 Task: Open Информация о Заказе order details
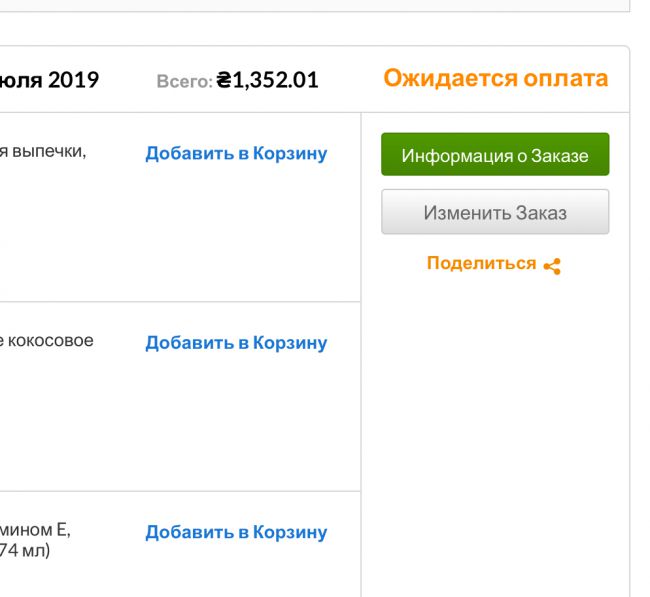pos(495,155)
